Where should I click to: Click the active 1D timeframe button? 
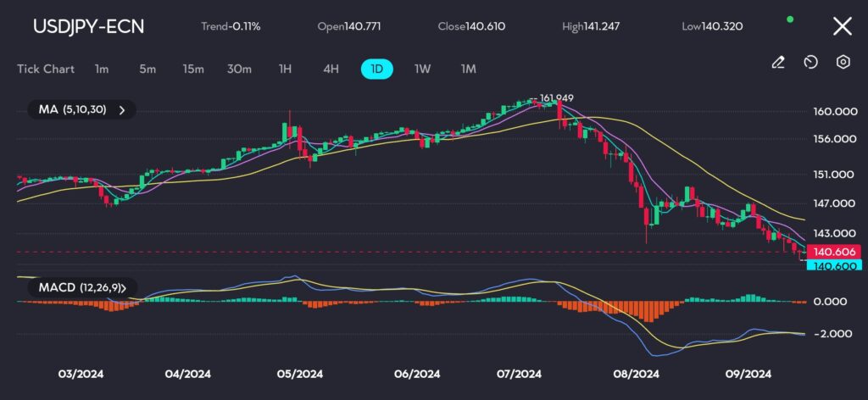point(376,69)
